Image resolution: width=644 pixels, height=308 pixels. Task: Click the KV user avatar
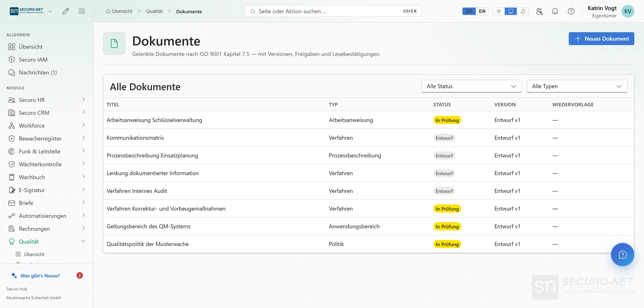click(x=628, y=11)
